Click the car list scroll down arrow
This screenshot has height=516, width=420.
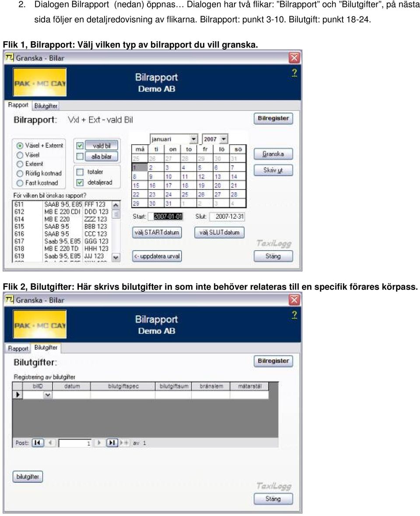click(x=116, y=257)
